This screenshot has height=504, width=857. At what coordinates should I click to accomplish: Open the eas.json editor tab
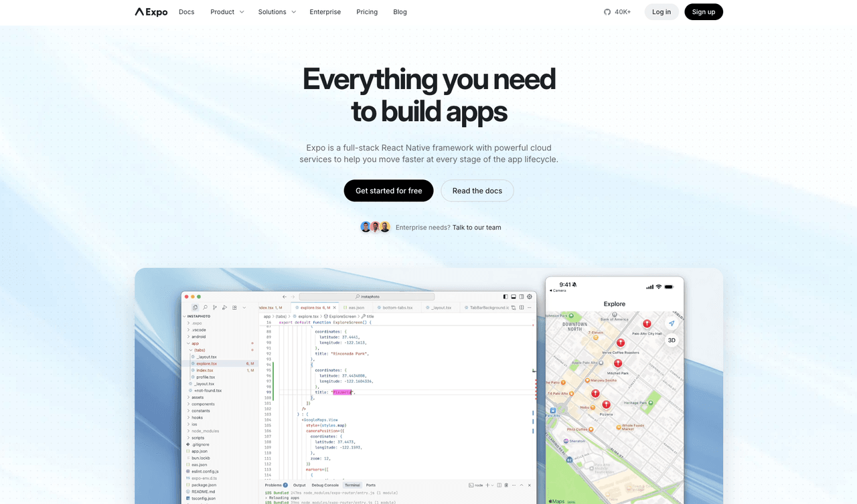(x=355, y=307)
